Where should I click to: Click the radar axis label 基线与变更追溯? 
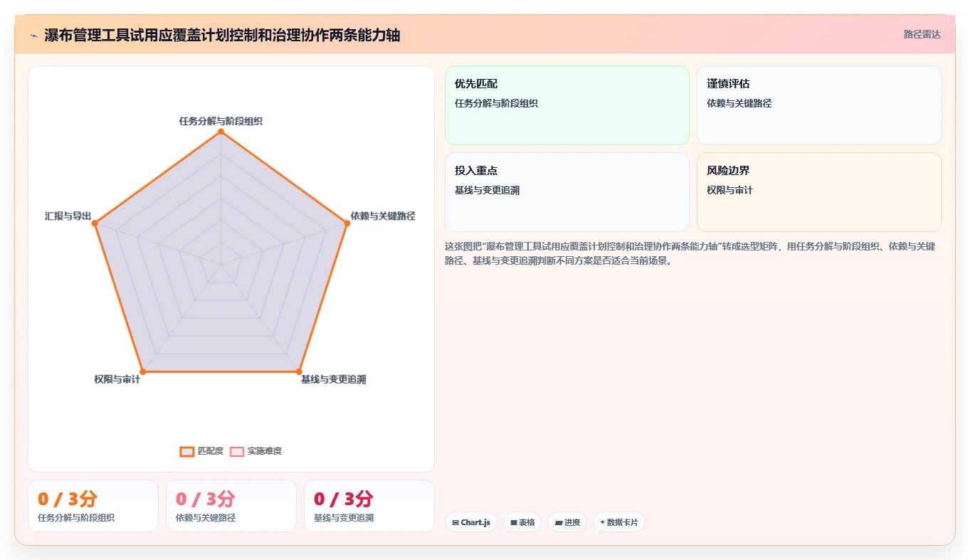coord(333,379)
